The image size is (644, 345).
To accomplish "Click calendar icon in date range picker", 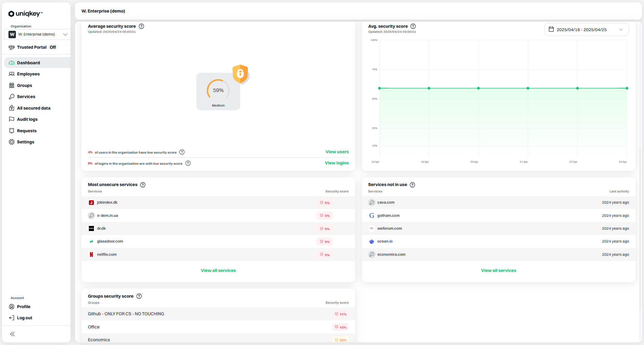I will [x=551, y=29].
